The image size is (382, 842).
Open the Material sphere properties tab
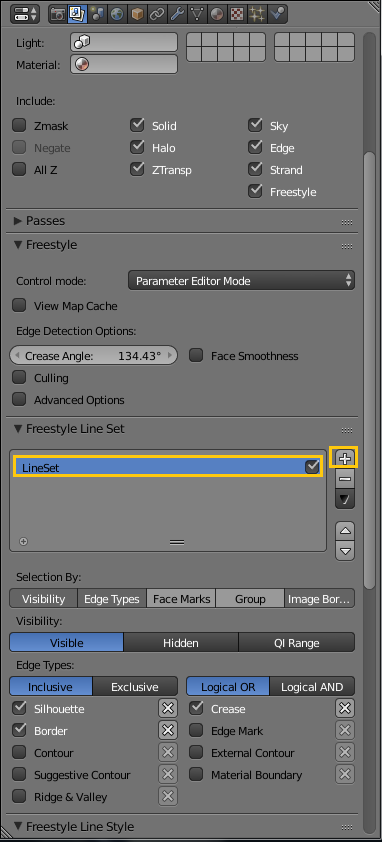coord(217,14)
